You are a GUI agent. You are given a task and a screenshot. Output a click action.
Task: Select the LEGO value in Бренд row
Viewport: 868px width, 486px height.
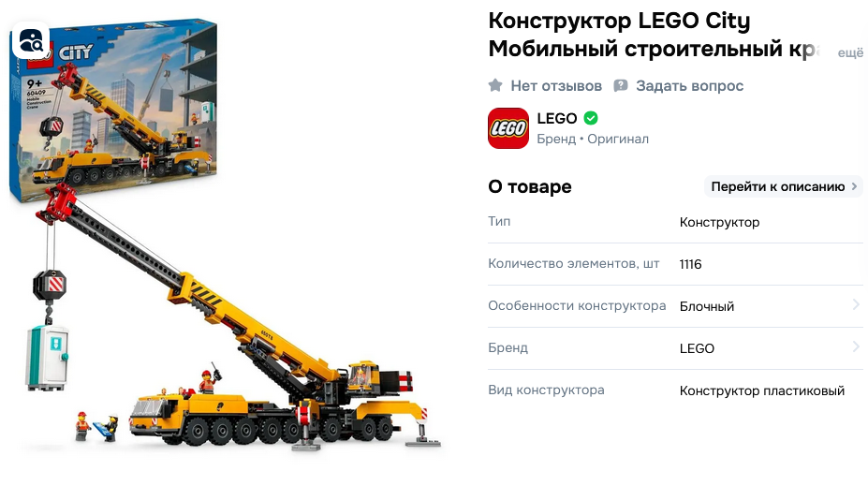(x=697, y=348)
